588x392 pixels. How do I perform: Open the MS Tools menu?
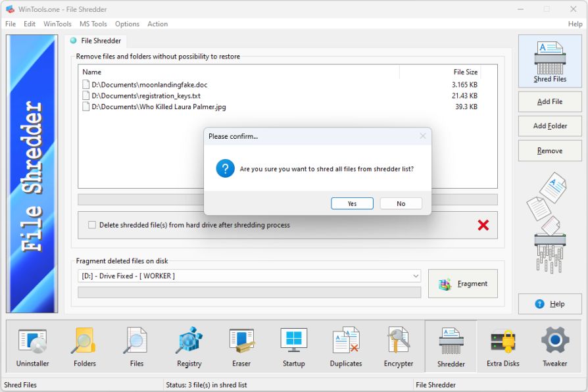point(93,24)
